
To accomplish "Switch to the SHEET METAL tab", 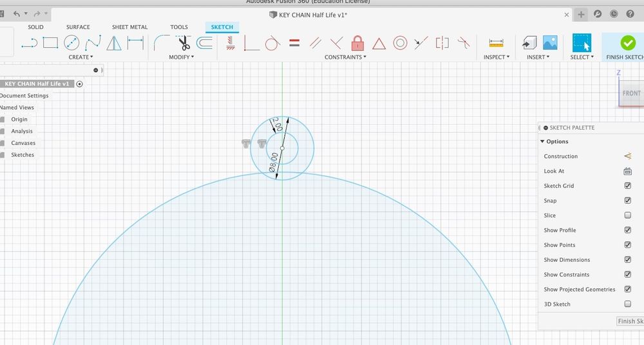I will tap(130, 27).
